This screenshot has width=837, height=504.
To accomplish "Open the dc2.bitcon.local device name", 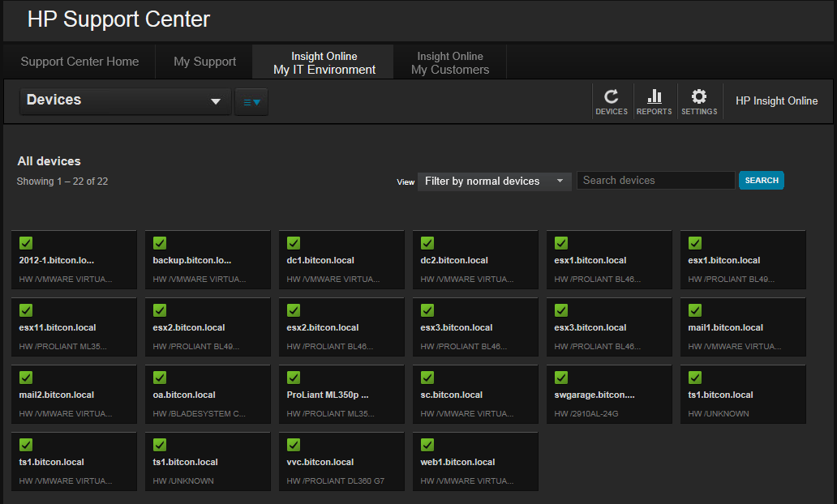I will [x=454, y=260].
